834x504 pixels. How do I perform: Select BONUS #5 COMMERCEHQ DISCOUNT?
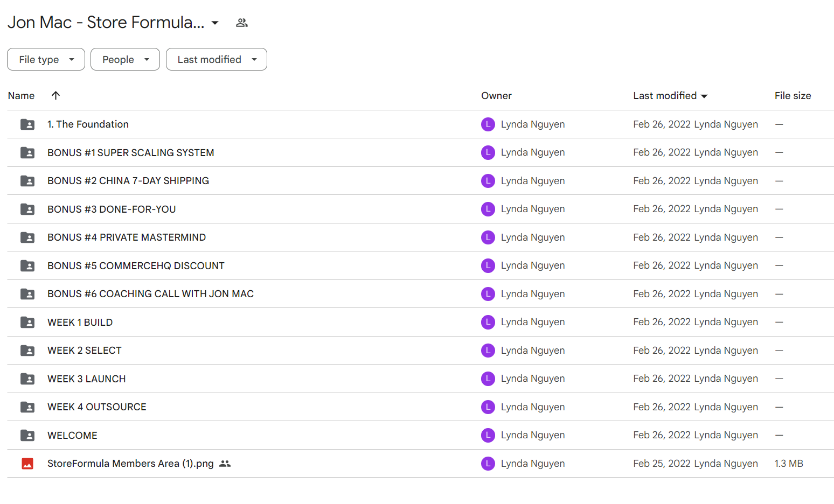click(136, 266)
